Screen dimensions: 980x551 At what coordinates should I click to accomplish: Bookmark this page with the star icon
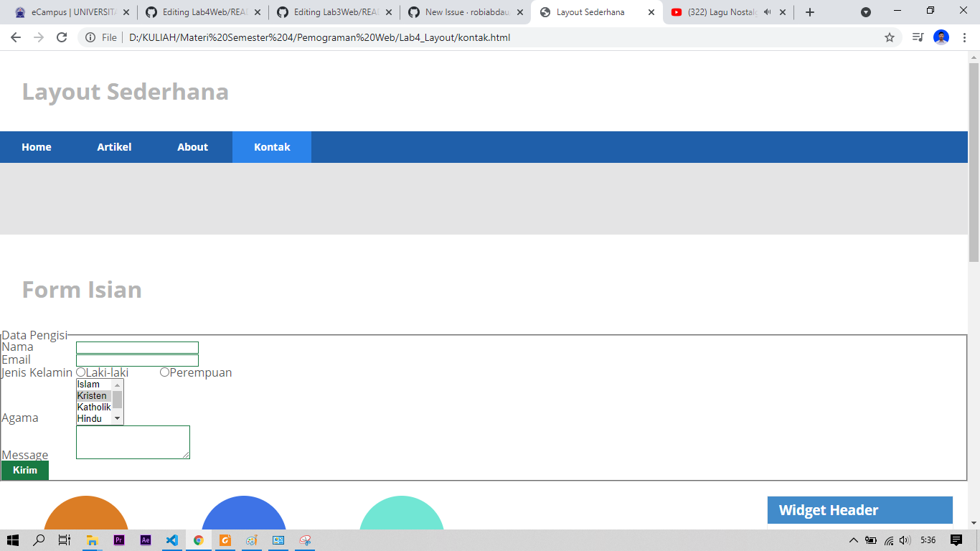point(889,37)
